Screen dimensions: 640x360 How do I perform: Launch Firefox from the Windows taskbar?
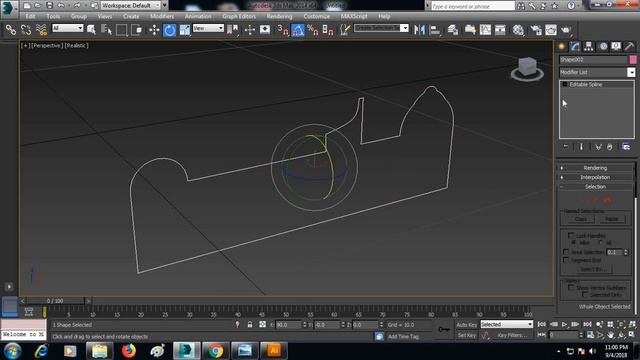click(x=129, y=351)
